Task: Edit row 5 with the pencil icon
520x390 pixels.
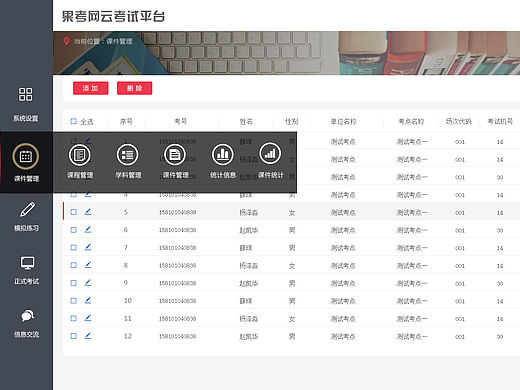Action: click(x=88, y=212)
